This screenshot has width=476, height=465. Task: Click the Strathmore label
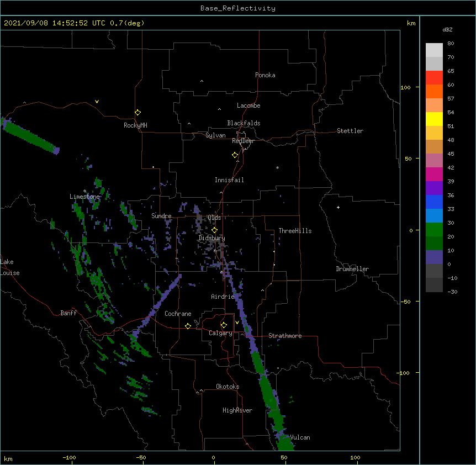(285, 336)
